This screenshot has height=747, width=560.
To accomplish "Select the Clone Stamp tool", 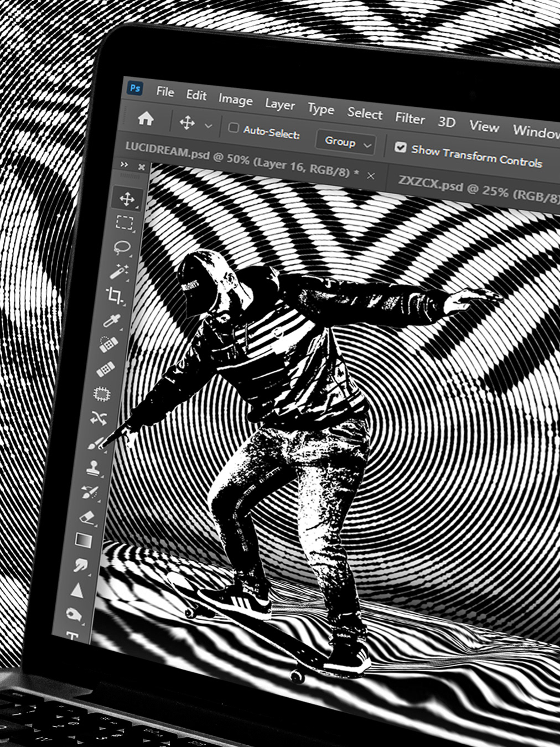I will (93, 468).
